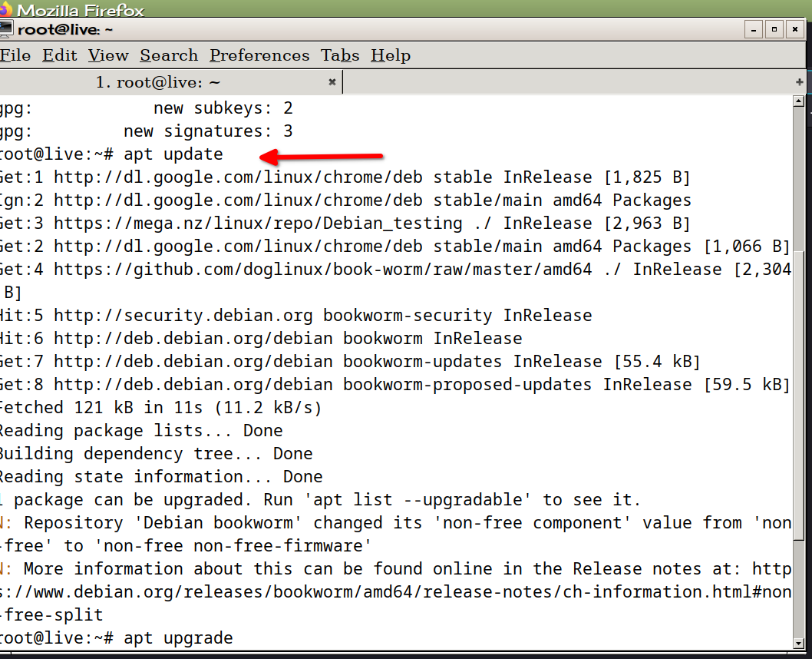Click the 'Hit:6' deb.debian.org bookworm line
Viewport: 812px width, 659px height.
click(261, 338)
